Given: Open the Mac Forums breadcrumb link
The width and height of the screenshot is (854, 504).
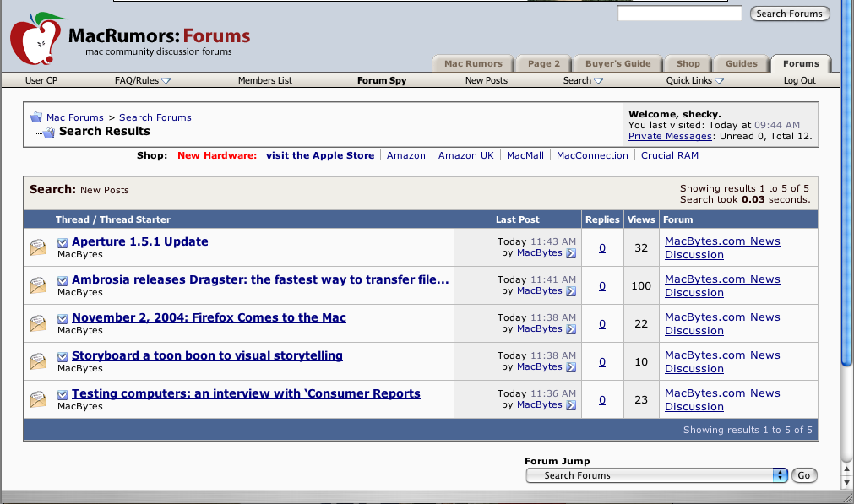Looking at the screenshot, I should pyautogui.click(x=74, y=117).
